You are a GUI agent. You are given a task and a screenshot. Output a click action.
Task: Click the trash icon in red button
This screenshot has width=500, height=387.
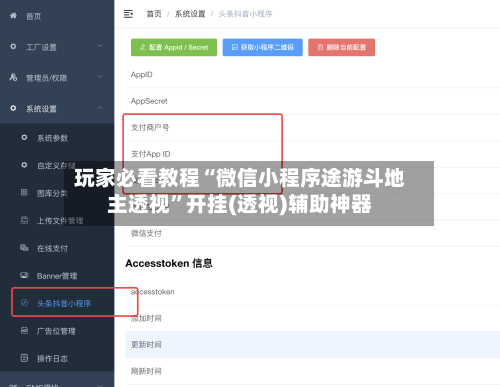[320, 47]
